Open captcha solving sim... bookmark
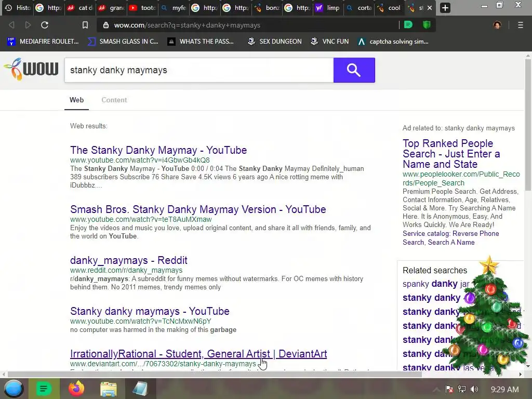532x399 pixels. [x=393, y=42]
